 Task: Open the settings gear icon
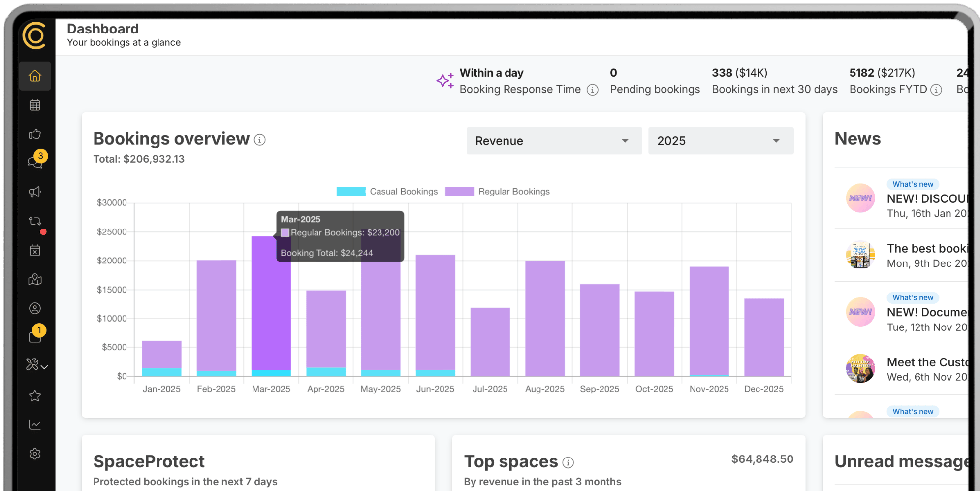[x=34, y=453]
